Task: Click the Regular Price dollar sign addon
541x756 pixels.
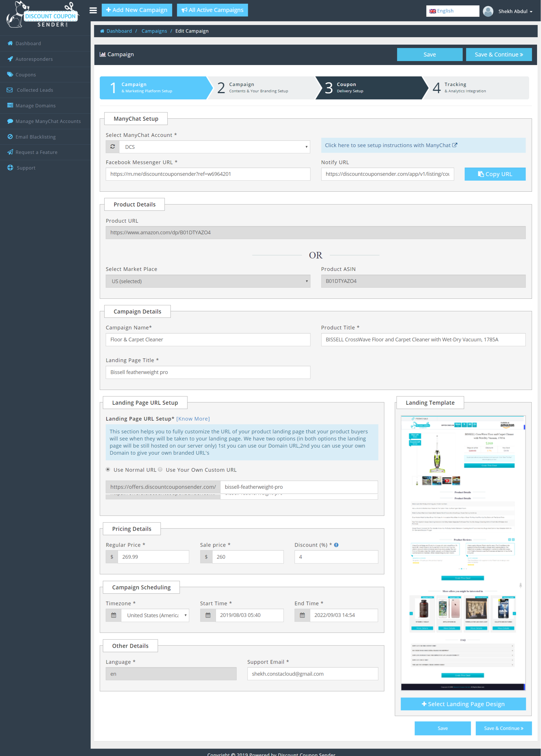Action: 112,557
